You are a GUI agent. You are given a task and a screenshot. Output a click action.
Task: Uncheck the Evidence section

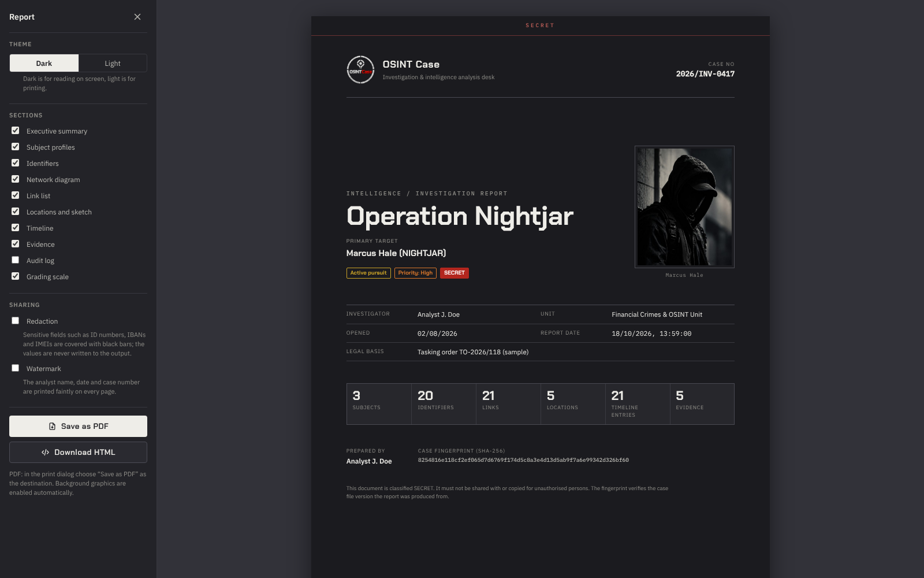click(16, 244)
